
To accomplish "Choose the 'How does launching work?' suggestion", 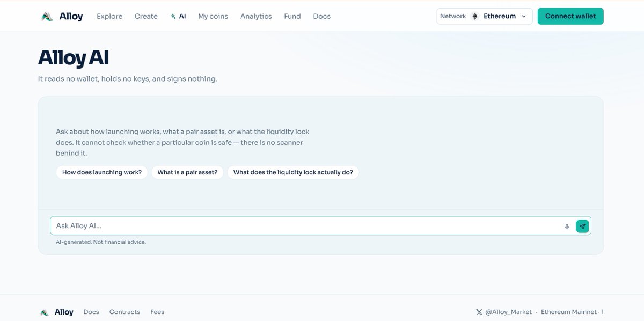I will [x=102, y=172].
